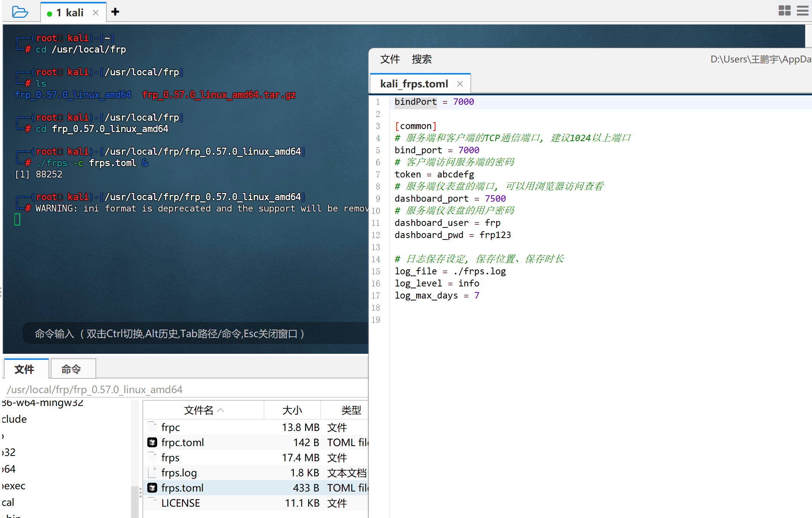Click the LICENSE file icon
Screen dimensions: 812x518
[152, 503]
